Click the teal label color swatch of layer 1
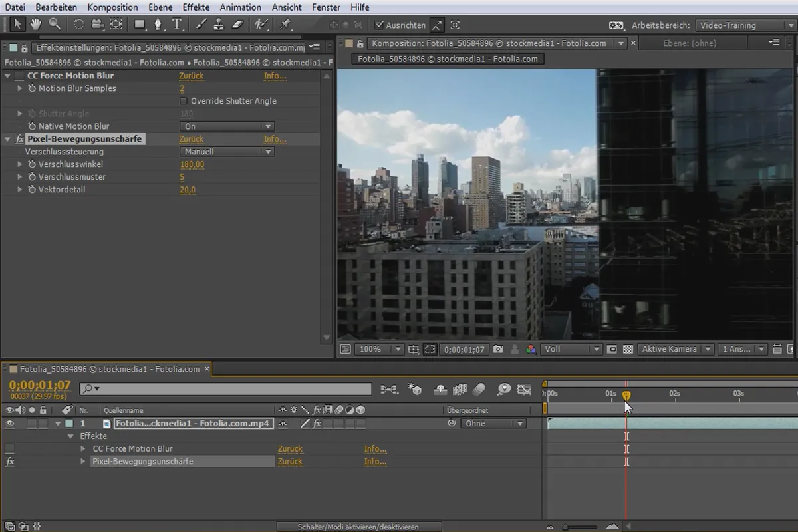Viewport: 798px width, 532px height. [69, 424]
